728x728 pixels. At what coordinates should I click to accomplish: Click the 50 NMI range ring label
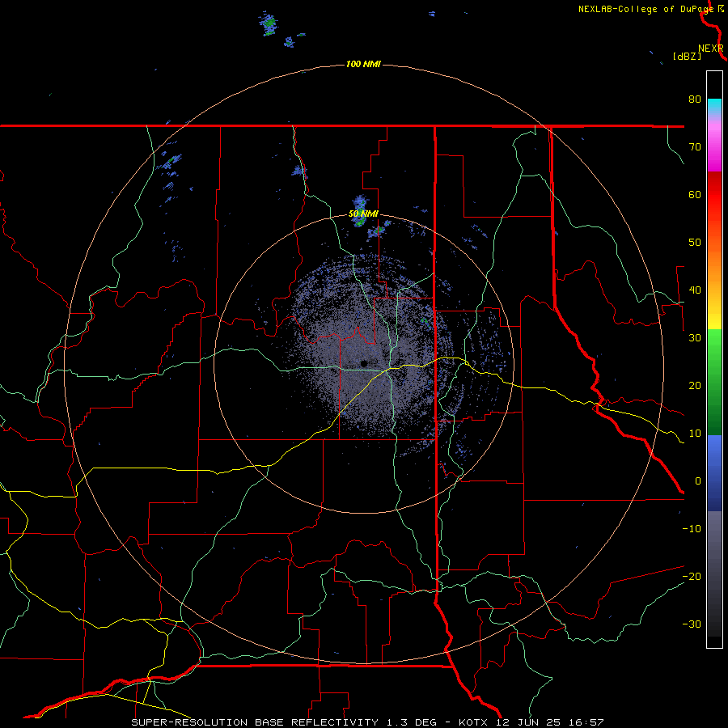[363, 214]
